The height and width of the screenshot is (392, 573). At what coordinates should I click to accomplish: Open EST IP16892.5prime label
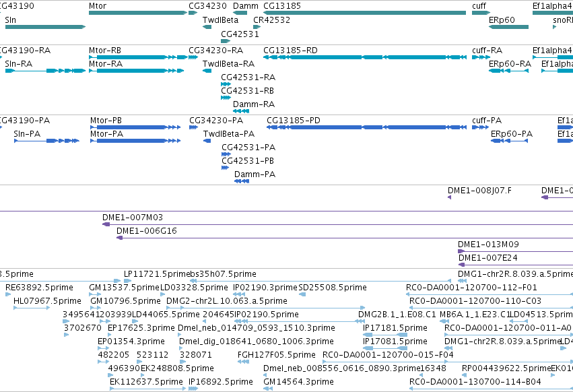tap(221, 382)
